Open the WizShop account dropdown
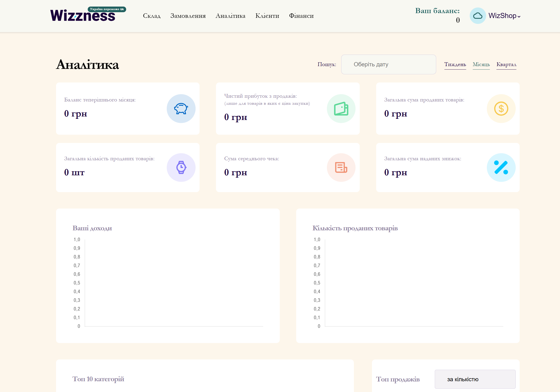Screen dimensions: 560x392 tap(504, 16)
